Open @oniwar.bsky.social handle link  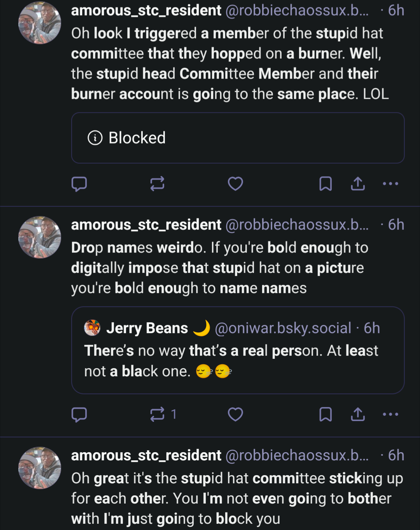click(283, 328)
